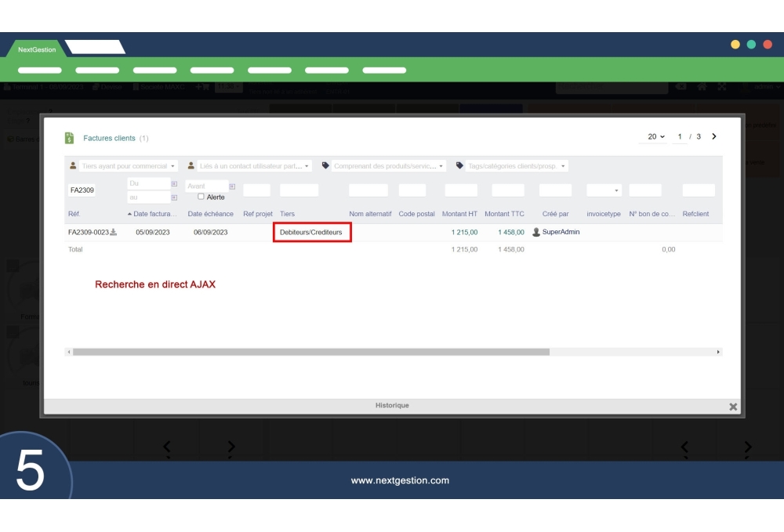
Task: Follow the Debiteurs/Crediteurs tiers link
Action: 311,232
